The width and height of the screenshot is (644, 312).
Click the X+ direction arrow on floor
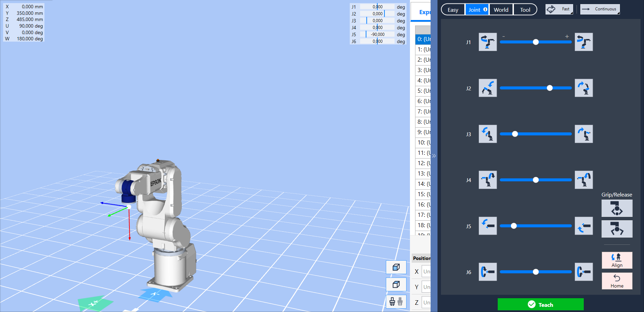(x=95, y=304)
